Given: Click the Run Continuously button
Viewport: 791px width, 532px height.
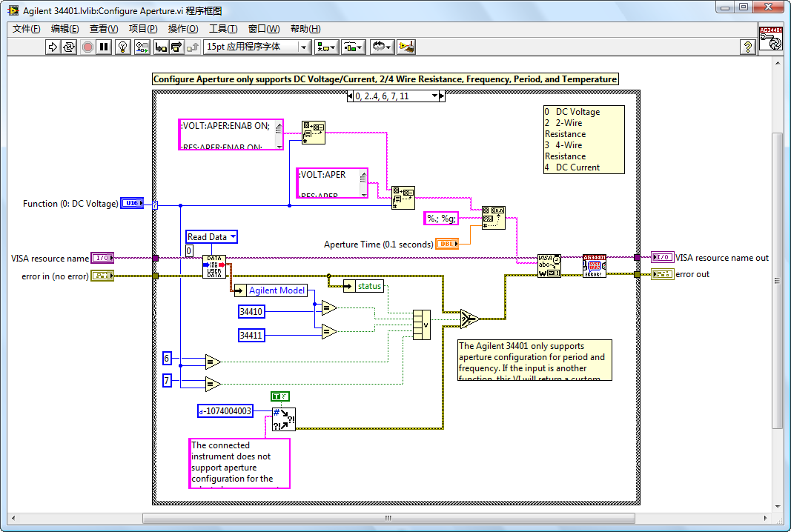Looking at the screenshot, I should click(x=69, y=47).
